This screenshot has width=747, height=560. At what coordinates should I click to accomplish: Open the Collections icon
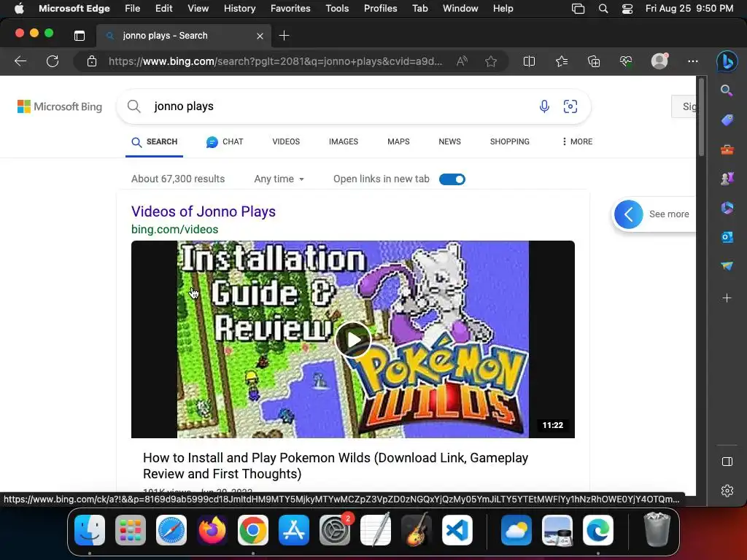pyautogui.click(x=594, y=61)
